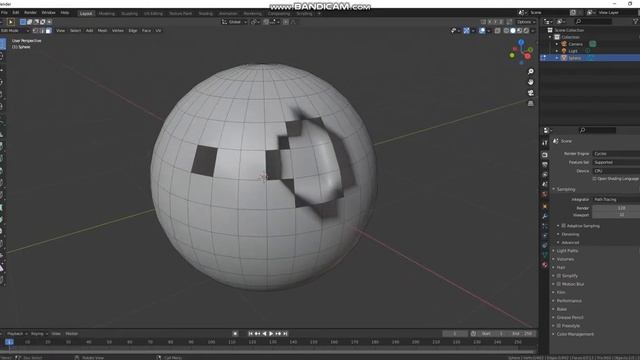This screenshot has width=640, height=360.
Task: Select the Camera in outliner
Action: pyautogui.click(x=576, y=44)
